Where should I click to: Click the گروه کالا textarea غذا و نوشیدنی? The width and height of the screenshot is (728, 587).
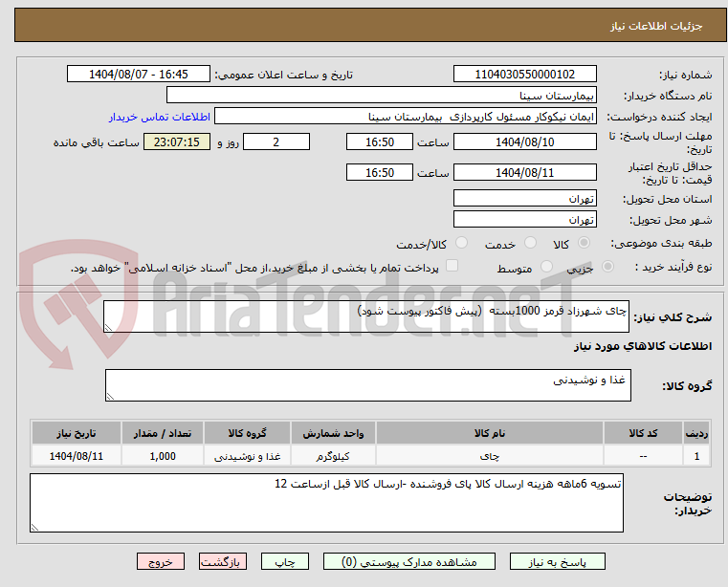pyautogui.click(x=368, y=385)
